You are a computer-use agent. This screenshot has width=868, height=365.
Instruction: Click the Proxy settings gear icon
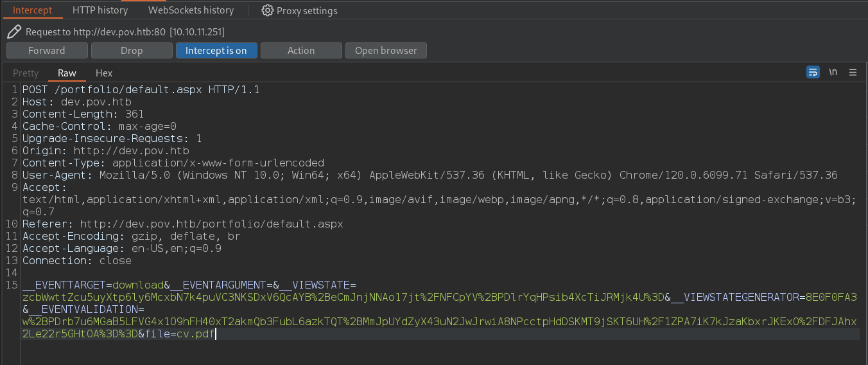267,10
